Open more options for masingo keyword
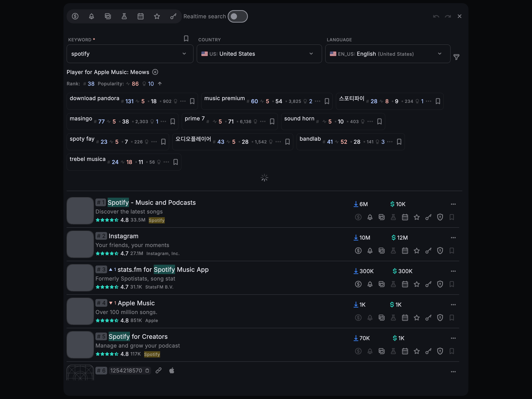The image size is (532, 399). pyautogui.click(x=163, y=121)
